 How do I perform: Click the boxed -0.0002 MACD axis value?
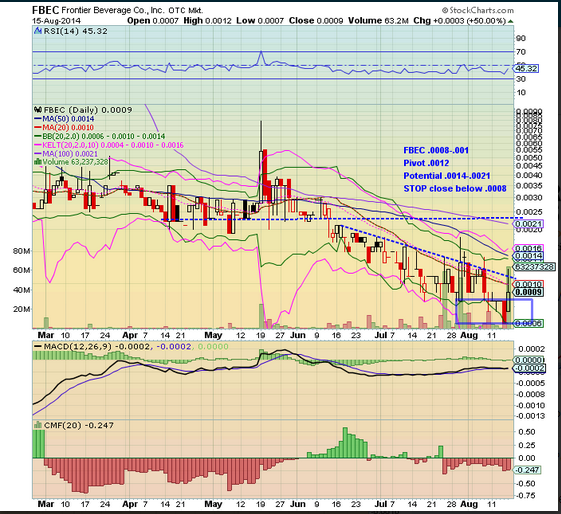point(529,368)
